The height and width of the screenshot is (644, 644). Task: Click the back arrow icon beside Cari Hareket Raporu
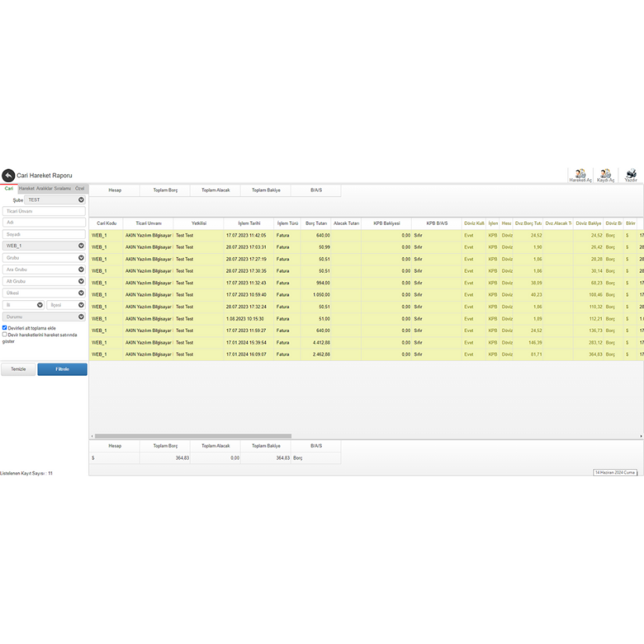[x=8, y=176]
